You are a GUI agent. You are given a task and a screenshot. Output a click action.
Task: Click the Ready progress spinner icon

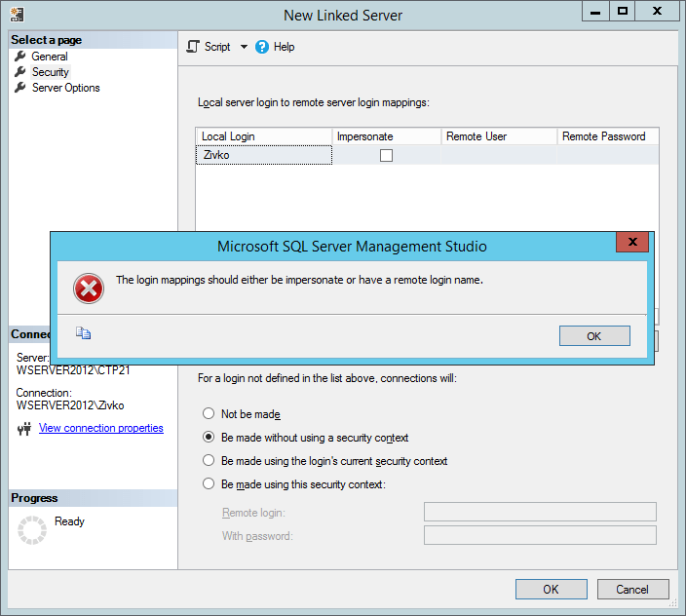[x=32, y=530]
